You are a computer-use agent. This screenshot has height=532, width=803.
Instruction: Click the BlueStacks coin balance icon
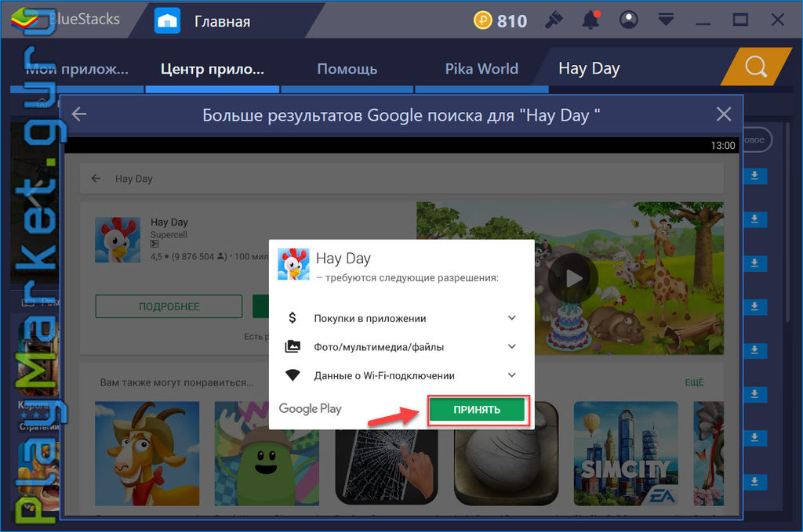click(482, 20)
